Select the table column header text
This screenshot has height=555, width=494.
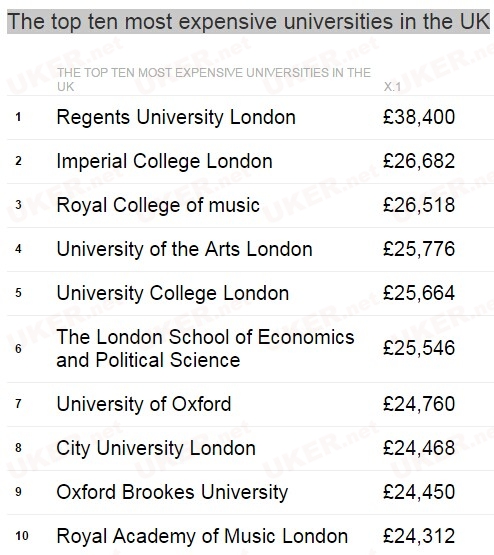coord(214,80)
